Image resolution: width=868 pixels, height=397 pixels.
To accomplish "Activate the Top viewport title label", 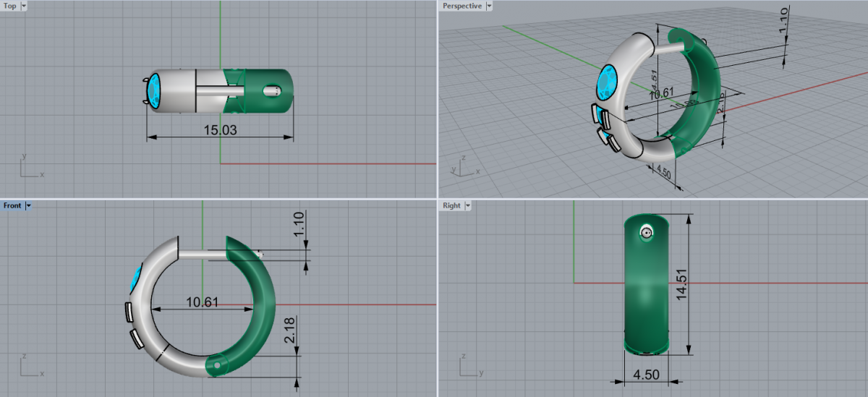I will click(x=10, y=6).
